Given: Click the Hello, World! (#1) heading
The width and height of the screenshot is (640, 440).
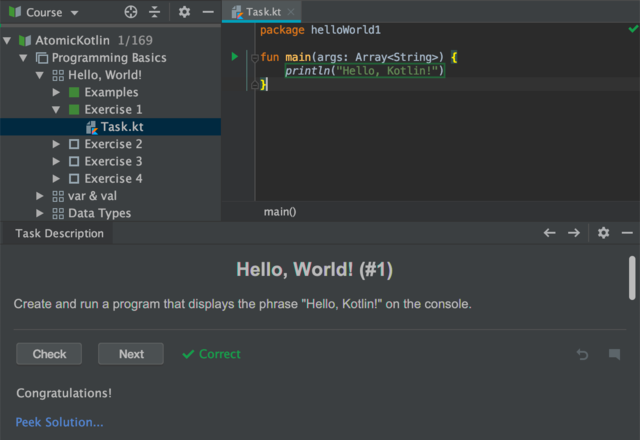Looking at the screenshot, I should pyautogui.click(x=314, y=269).
